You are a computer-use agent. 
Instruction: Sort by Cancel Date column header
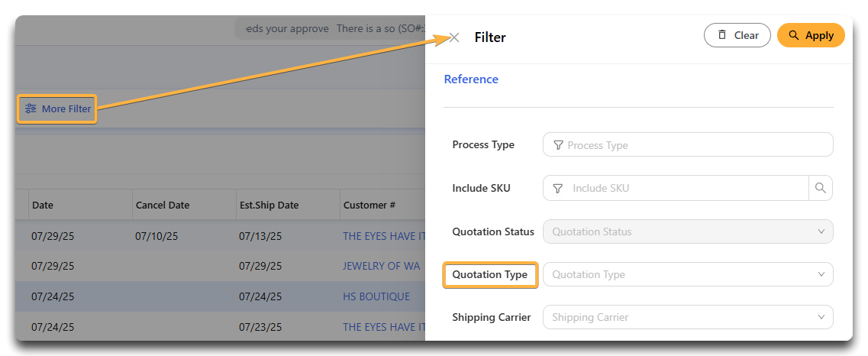[x=162, y=205]
